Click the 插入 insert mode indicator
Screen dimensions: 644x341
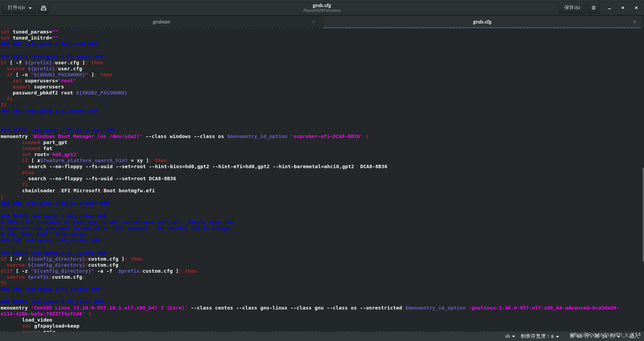click(634, 336)
